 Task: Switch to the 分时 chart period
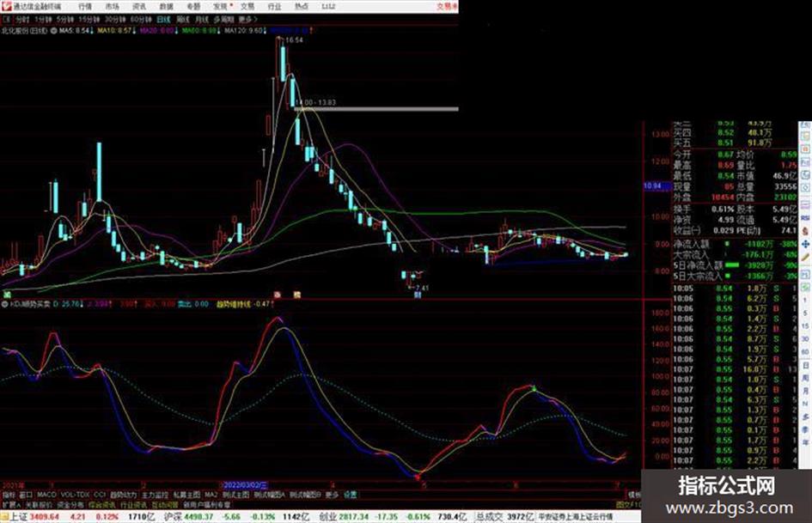pyautogui.click(x=21, y=19)
